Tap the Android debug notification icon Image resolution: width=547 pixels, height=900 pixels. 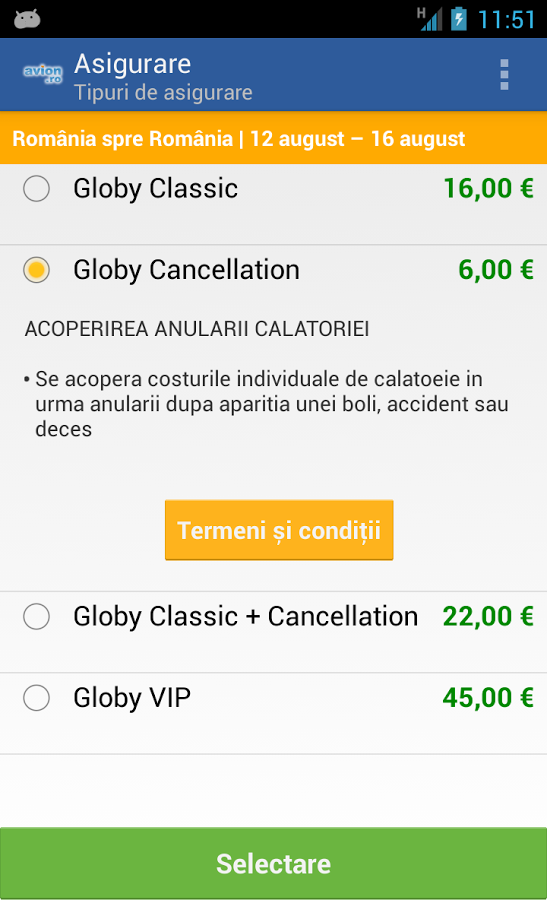[x=27, y=19]
